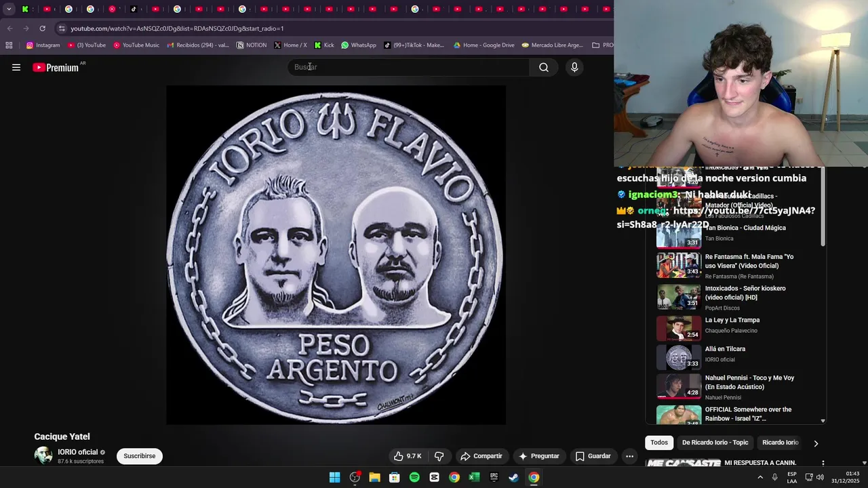
Task: Click the Compartir share button
Action: pos(481,456)
